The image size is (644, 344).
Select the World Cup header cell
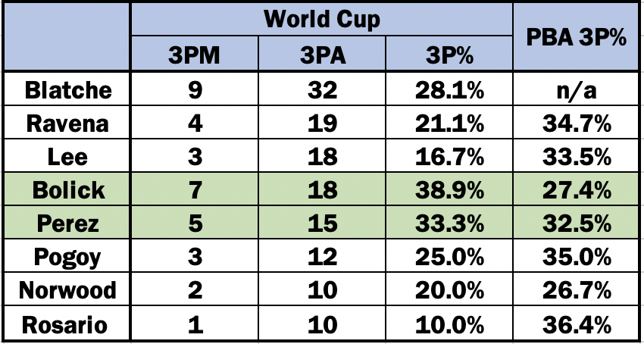pos(321,19)
